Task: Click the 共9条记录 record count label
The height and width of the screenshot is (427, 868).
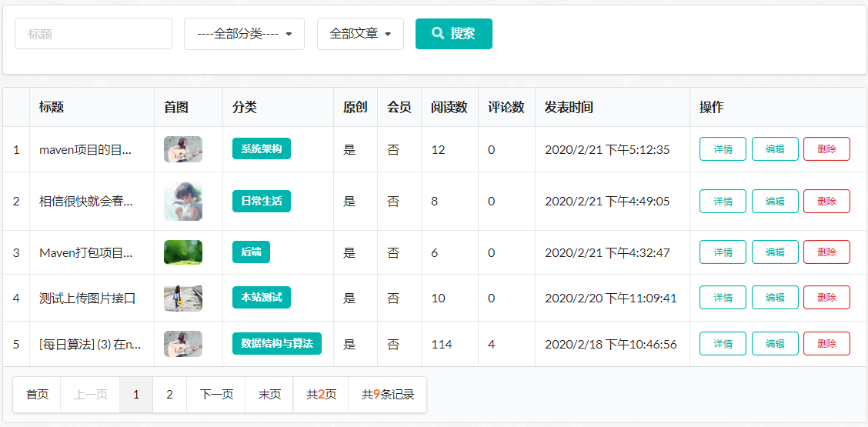Action: point(388,395)
